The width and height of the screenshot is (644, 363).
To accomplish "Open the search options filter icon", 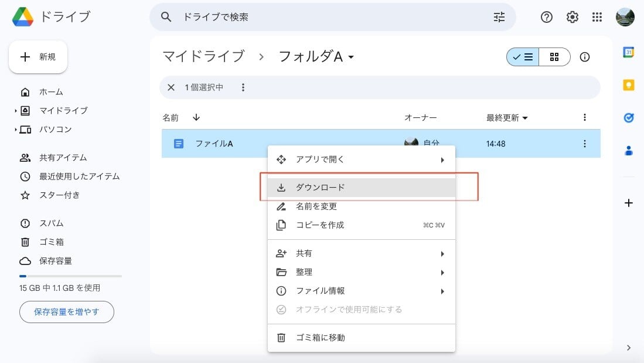I will [499, 17].
